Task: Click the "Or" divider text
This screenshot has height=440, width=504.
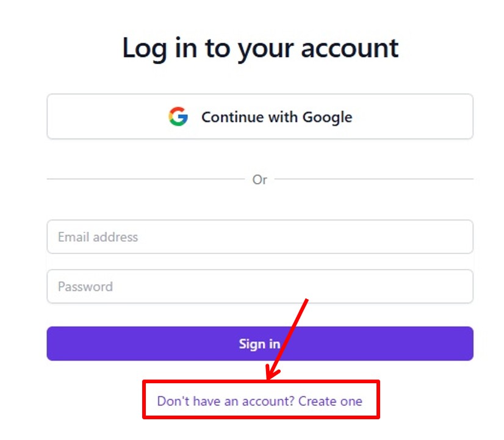Action: (x=260, y=179)
